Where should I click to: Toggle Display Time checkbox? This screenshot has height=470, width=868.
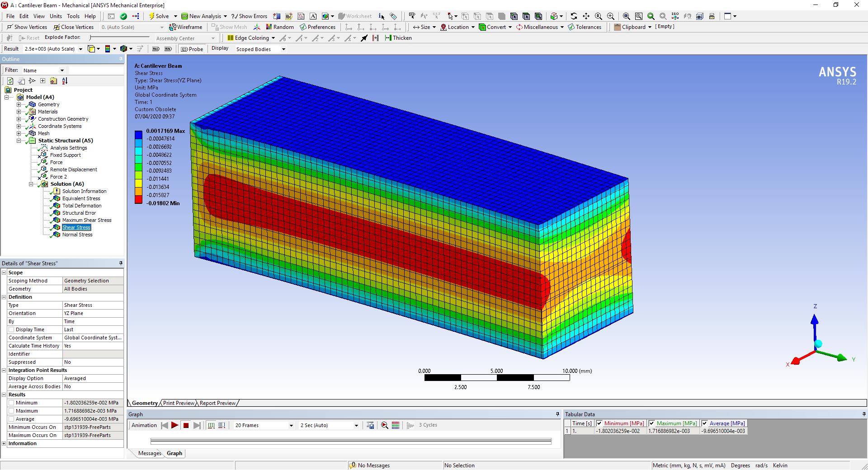(x=11, y=330)
